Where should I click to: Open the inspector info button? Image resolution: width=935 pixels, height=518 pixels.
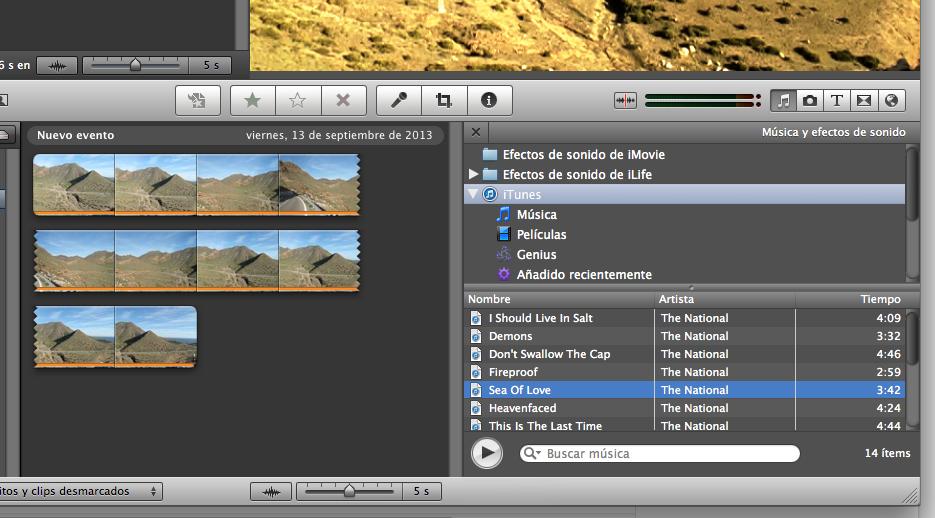coord(489,100)
